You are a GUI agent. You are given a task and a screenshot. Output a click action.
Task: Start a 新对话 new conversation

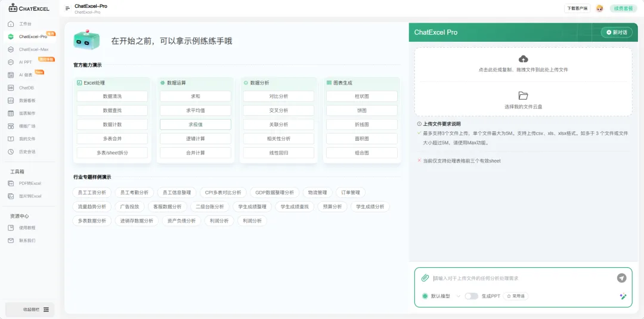(x=617, y=32)
